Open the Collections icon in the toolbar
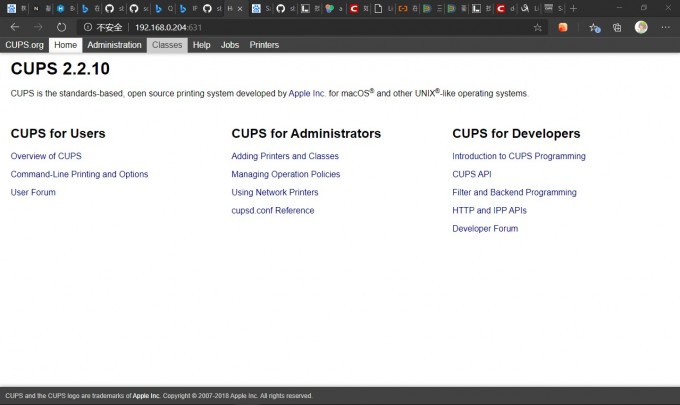 [x=617, y=27]
